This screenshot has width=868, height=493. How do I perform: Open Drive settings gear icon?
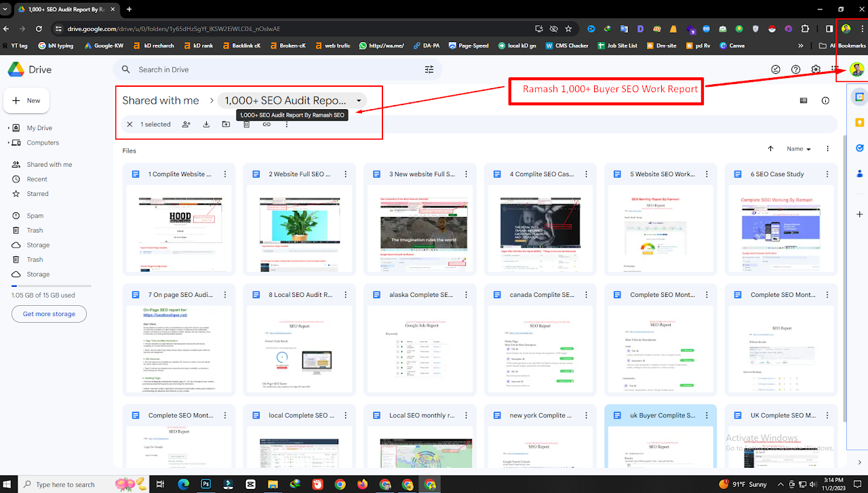click(x=816, y=69)
